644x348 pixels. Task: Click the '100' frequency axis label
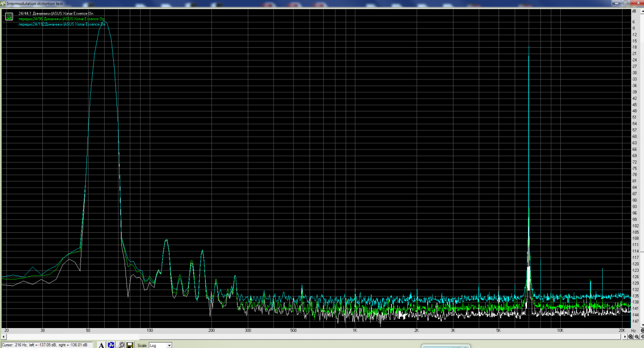point(150,330)
